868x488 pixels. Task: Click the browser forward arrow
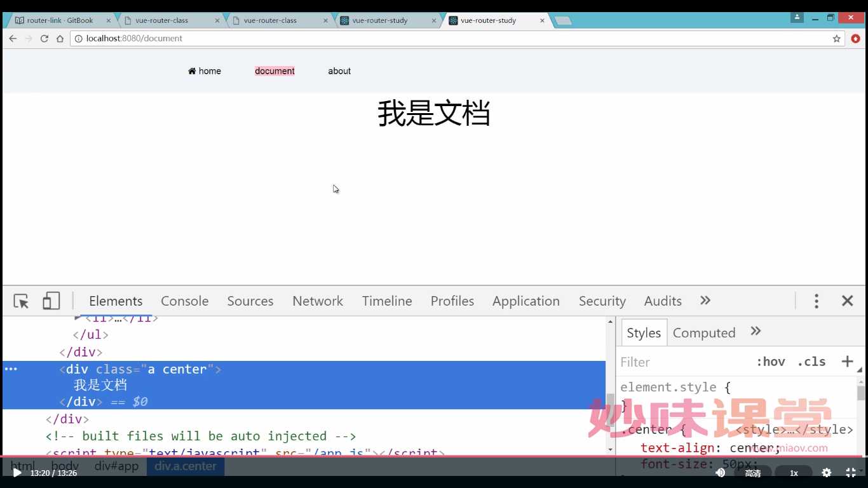pyautogui.click(x=29, y=39)
